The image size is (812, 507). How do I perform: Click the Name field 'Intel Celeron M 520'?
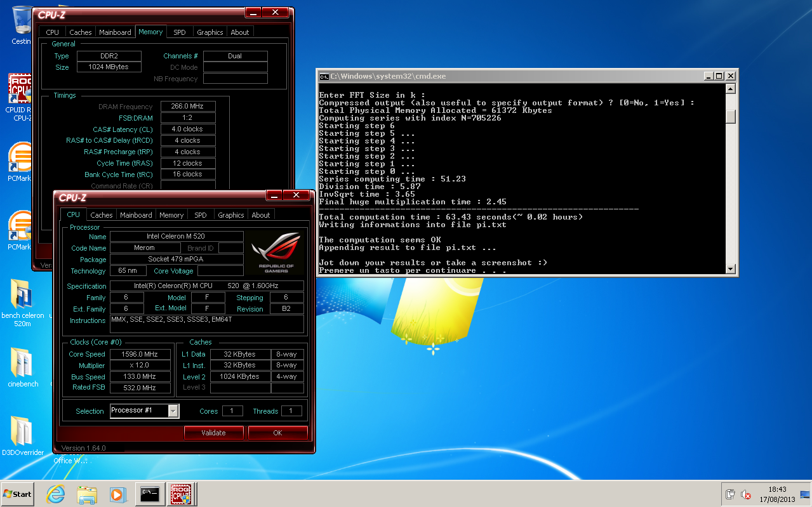[x=176, y=236]
